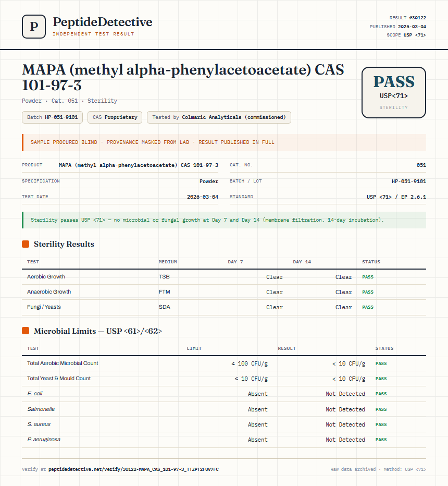Viewport: 448px width, 486px height.
Task: Click the orange square beside Microbial Limits
Action: (x=26, y=331)
